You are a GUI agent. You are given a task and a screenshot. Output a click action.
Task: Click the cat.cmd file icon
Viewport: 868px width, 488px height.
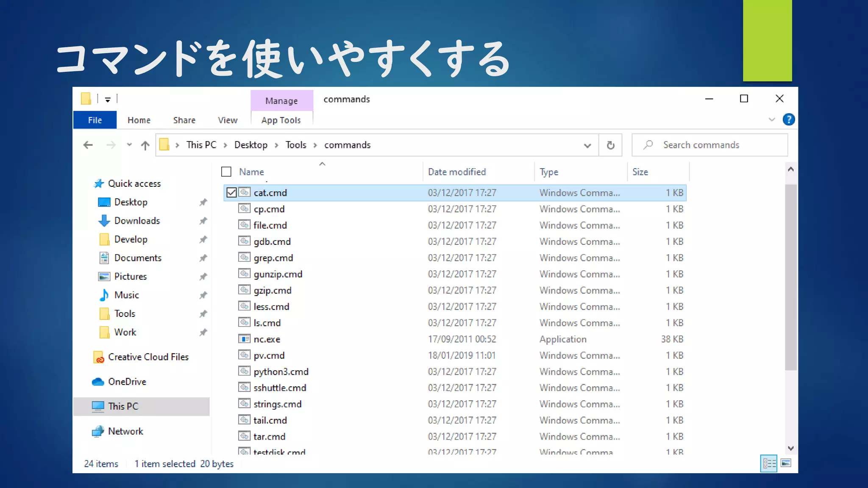[x=244, y=192]
